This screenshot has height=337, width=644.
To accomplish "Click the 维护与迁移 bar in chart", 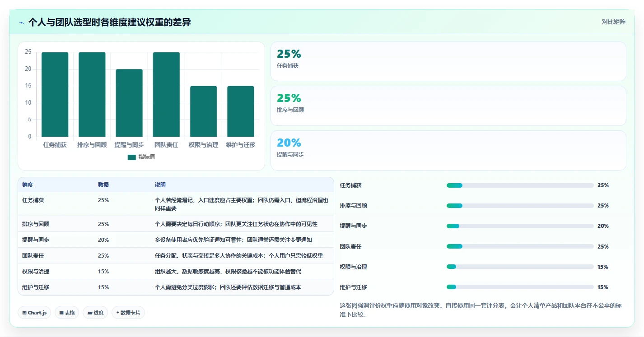I will [x=241, y=111].
